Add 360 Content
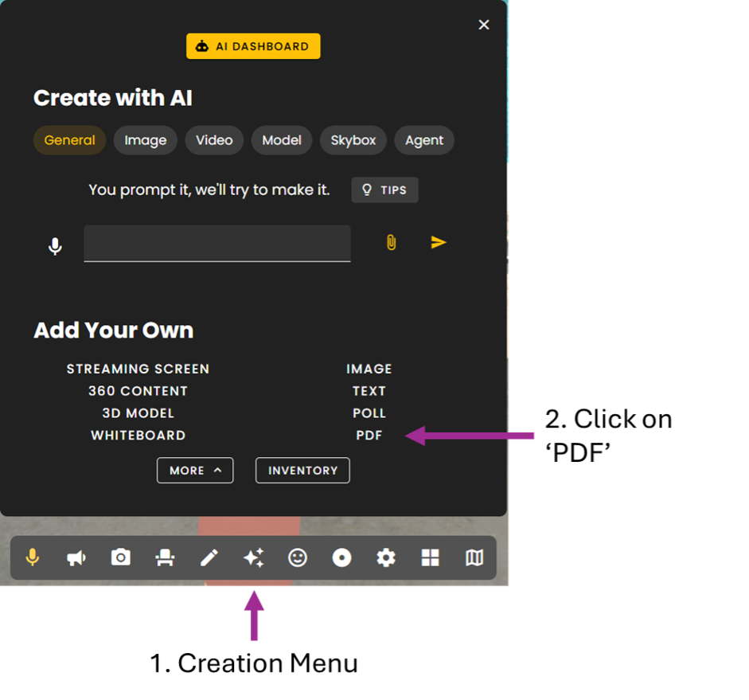Screen dimensions: 749x700 138,391
